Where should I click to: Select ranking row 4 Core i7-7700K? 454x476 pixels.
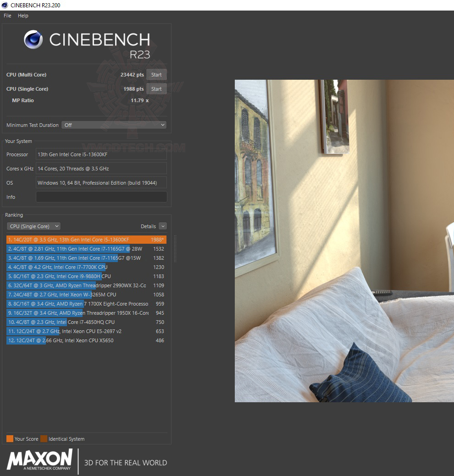pyautogui.click(x=86, y=267)
